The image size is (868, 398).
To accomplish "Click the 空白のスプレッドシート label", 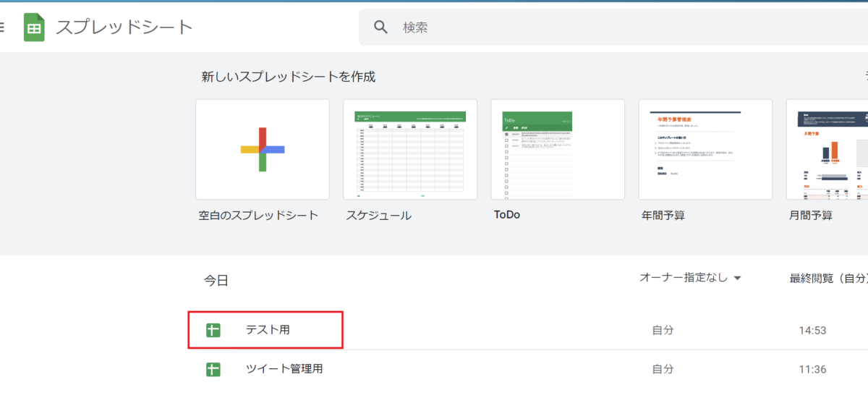I will tap(258, 215).
